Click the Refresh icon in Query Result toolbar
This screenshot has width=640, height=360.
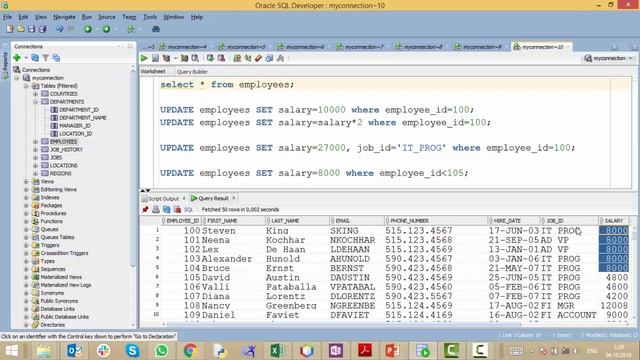pyautogui.click(x=167, y=209)
